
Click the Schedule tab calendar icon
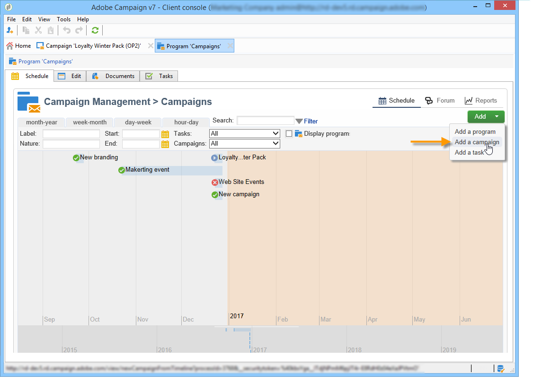pos(15,76)
